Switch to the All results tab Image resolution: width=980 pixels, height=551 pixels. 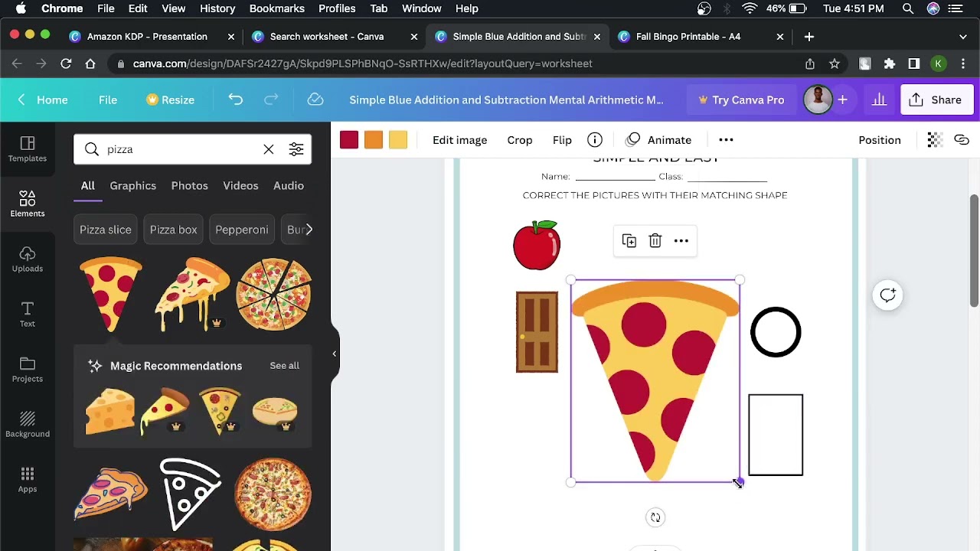88,185
